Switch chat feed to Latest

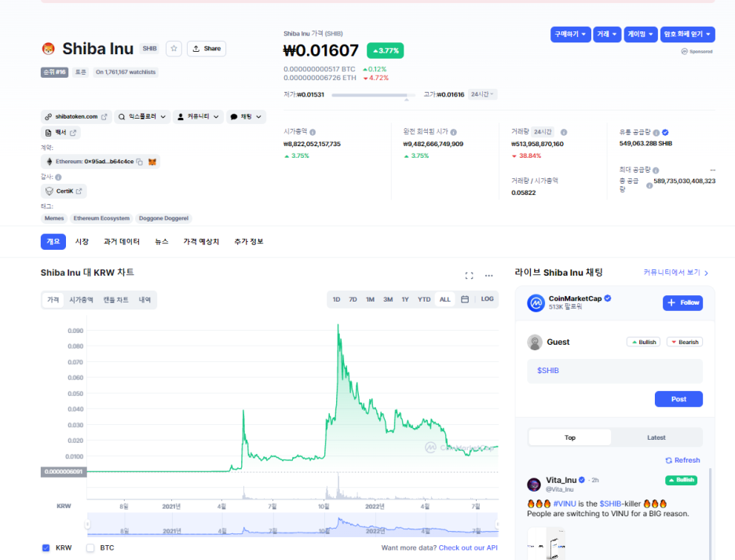(x=656, y=437)
